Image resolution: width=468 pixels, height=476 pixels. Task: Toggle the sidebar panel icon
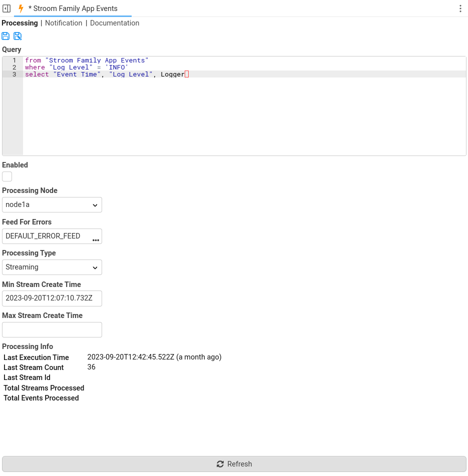pos(7,8)
